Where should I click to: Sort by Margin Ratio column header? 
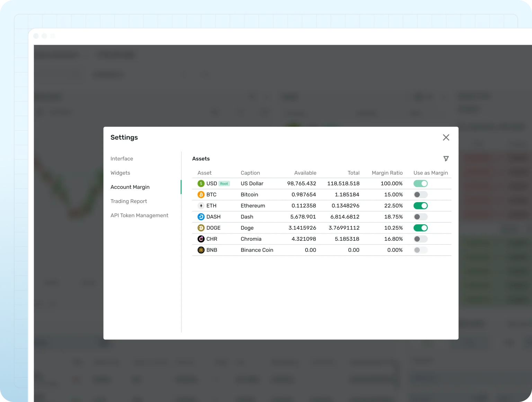387,173
